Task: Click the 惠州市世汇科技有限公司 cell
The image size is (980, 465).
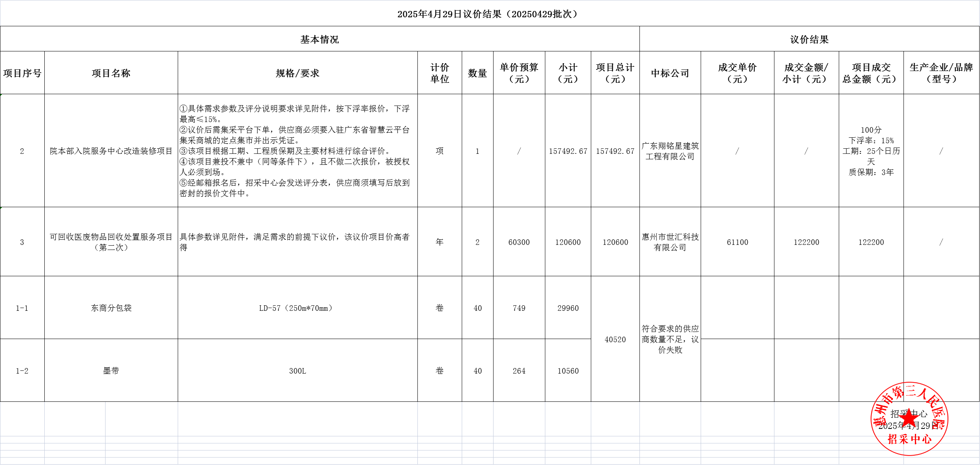Action: pyautogui.click(x=670, y=242)
